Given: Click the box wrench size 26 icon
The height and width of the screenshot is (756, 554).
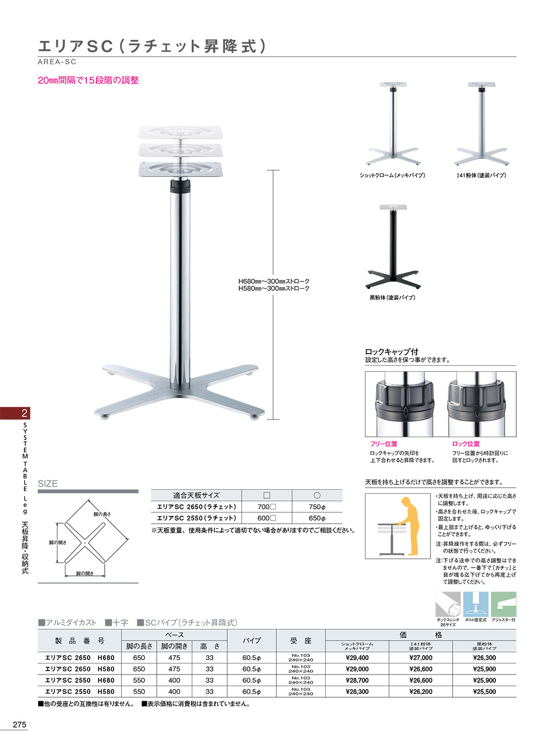Looking at the screenshot, I should point(448,604).
